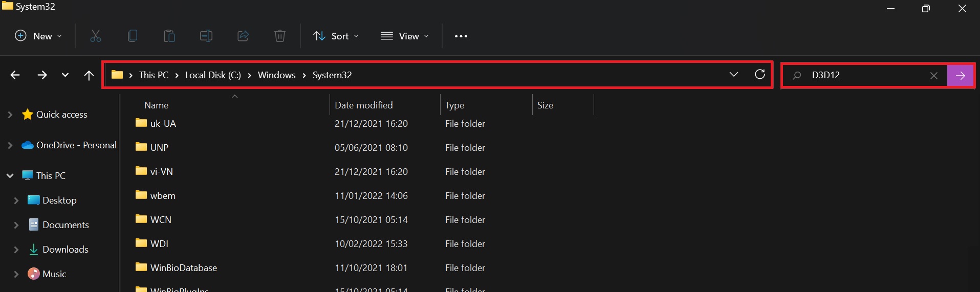
Task: Expand the Quick access tree node
Action: pos(10,115)
